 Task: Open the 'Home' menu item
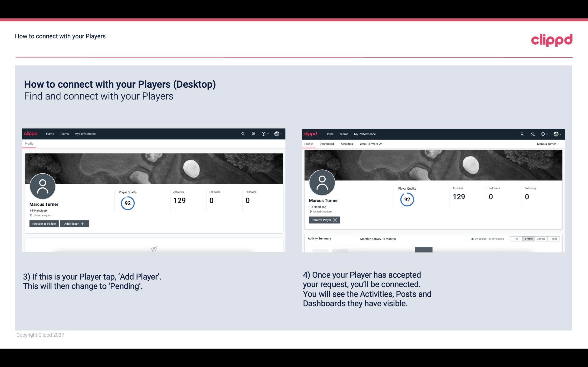(x=50, y=133)
